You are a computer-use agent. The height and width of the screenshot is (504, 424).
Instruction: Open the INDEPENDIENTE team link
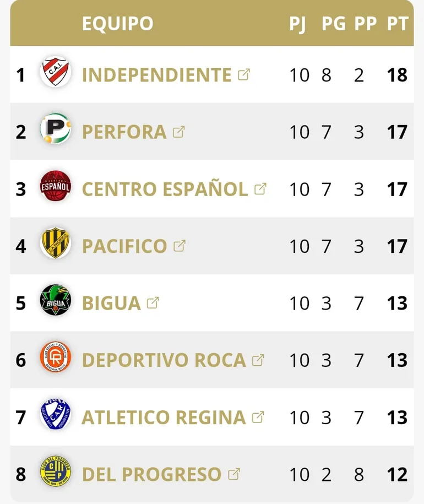pos(156,75)
